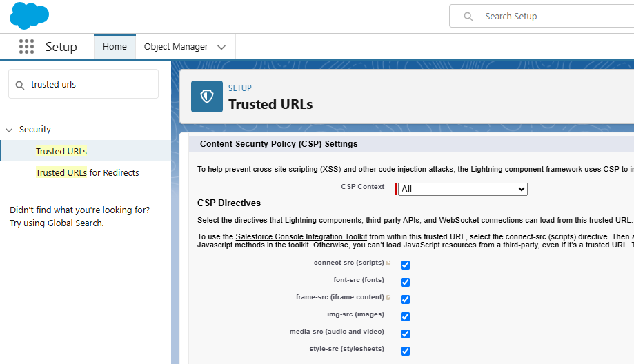Image resolution: width=634 pixels, height=364 pixels.
Task: Click help icon beside connect-src (scripts)
Action: (388, 263)
